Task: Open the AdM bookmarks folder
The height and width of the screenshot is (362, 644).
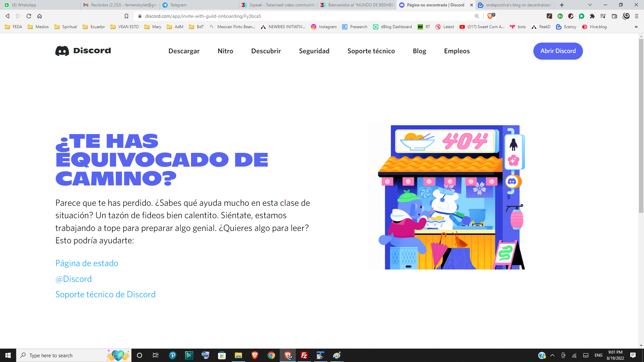Action: (x=175, y=27)
